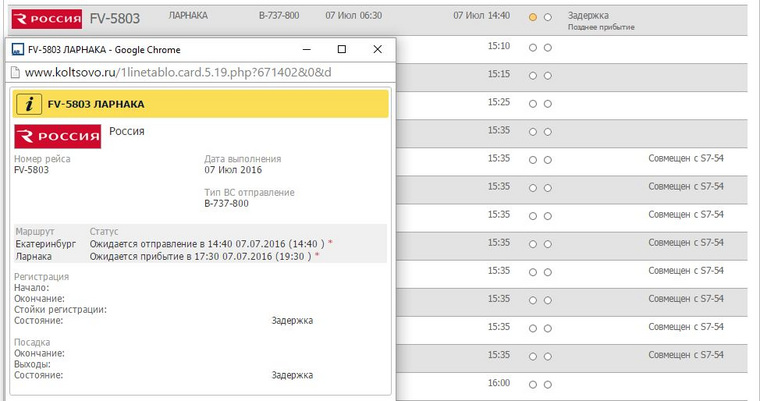Click the first circle in the 15:10 row

tap(533, 48)
